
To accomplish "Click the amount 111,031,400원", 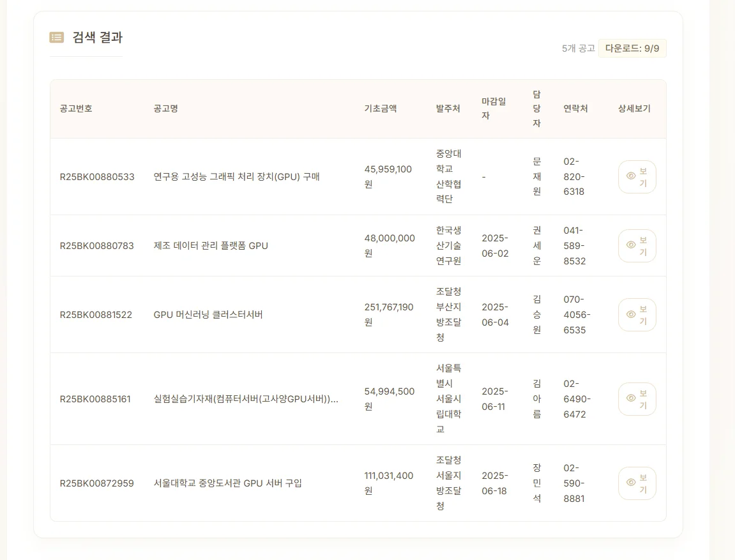I will [389, 483].
